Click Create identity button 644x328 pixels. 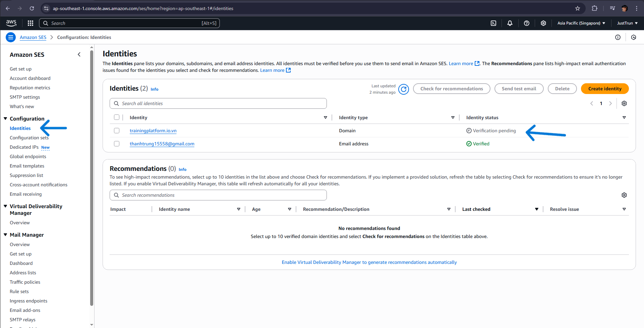605,89
